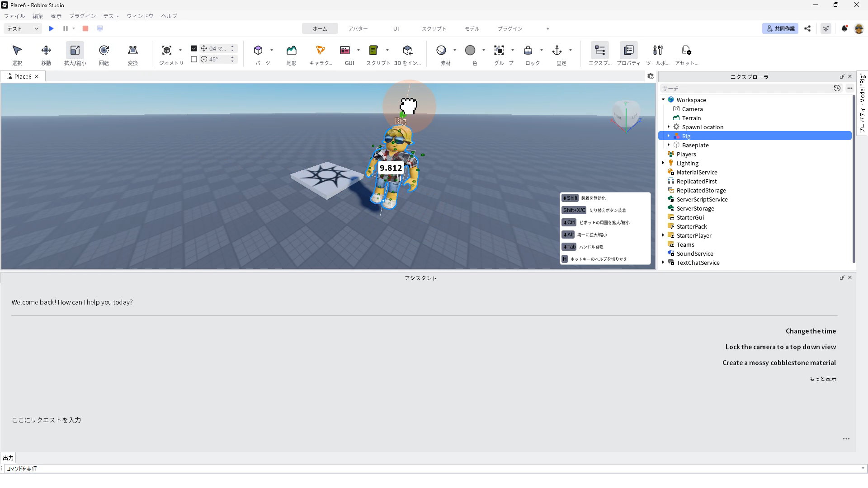Open the プラグイン menu in menu bar
Image resolution: width=868 pixels, height=488 pixels.
click(82, 16)
